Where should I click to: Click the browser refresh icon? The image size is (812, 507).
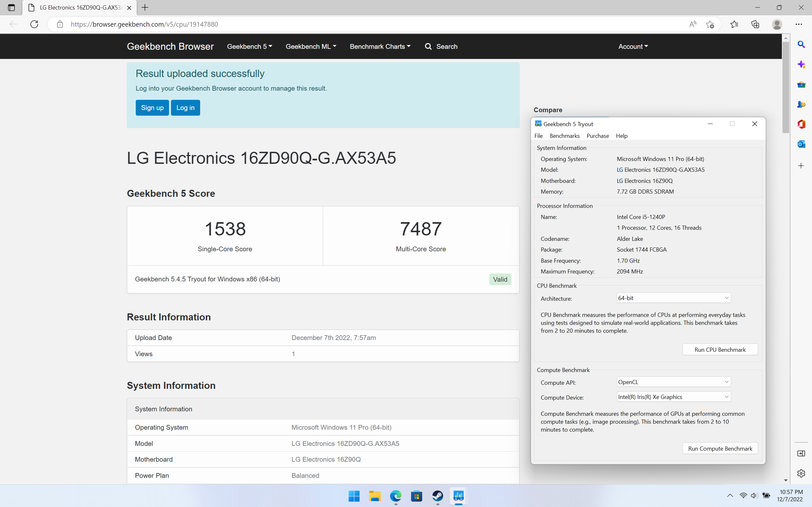(x=34, y=24)
